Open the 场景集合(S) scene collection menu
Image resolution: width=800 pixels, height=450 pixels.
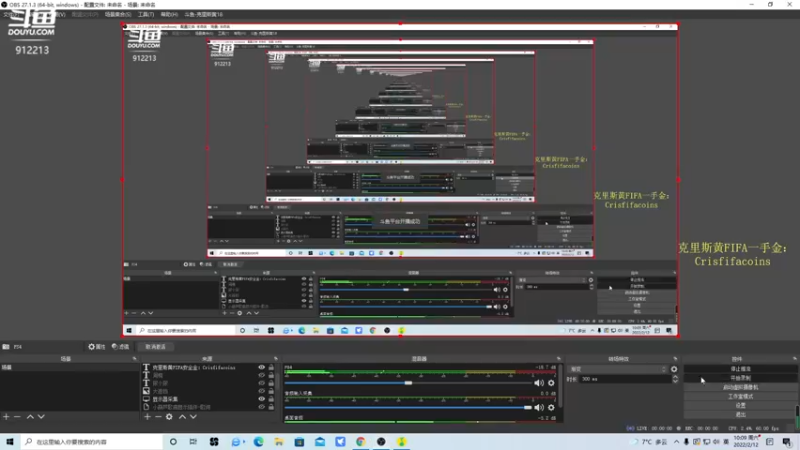click(118, 14)
